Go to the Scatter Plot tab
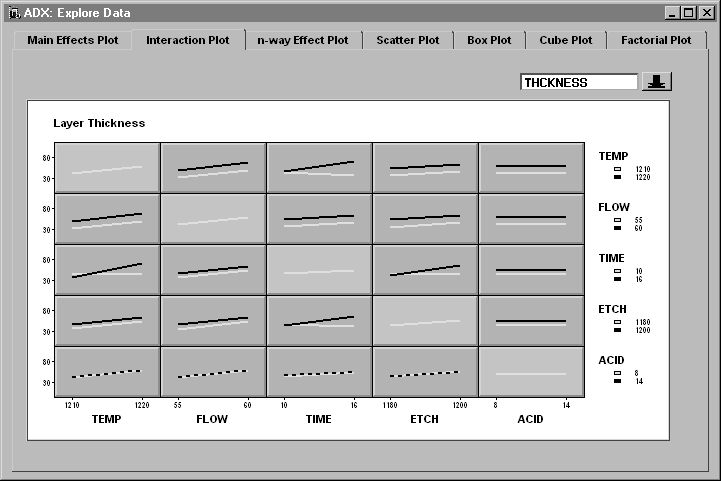Image resolution: width=721 pixels, height=481 pixels. (x=408, y=40)
